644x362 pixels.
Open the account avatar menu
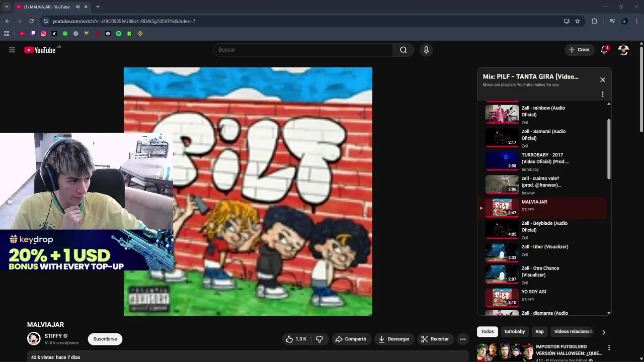coord(623,50)
